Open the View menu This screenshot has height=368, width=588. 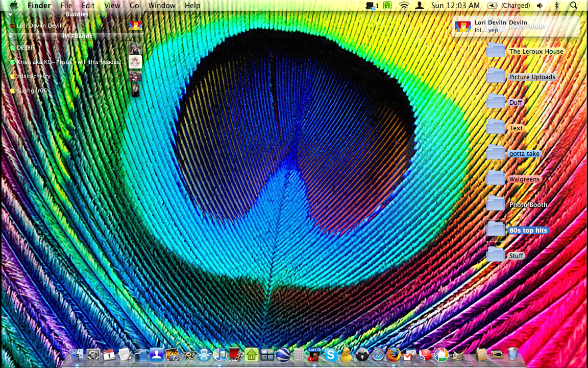tap(112, 5)
